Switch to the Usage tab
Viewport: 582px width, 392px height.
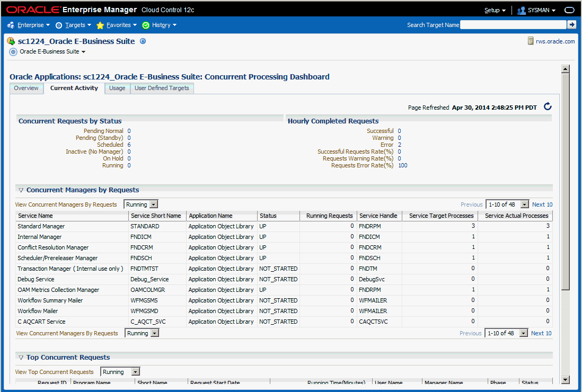[x=117, y=88]
